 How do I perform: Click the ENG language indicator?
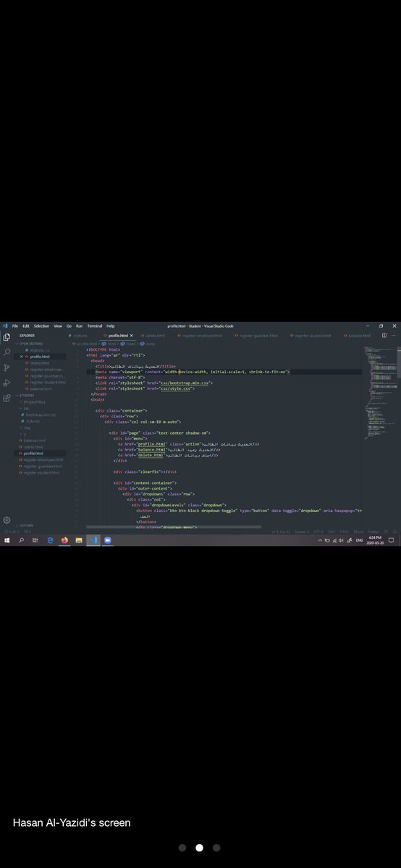(x=359, y=540)
